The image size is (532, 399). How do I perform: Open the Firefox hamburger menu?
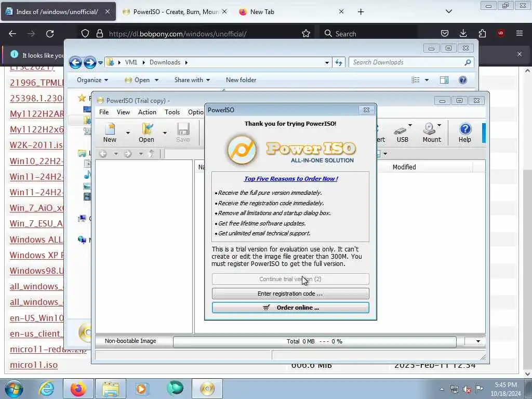pyautogui.click(x=520, y=33)
